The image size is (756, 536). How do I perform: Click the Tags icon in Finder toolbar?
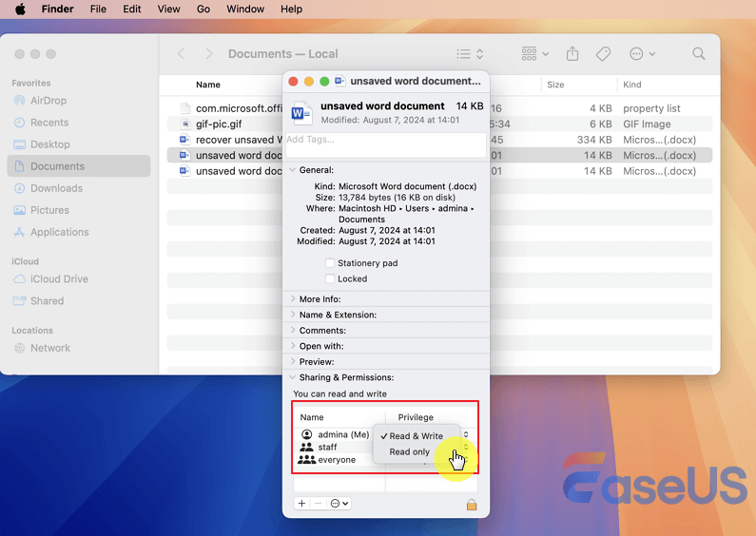(x=603, y=54)
